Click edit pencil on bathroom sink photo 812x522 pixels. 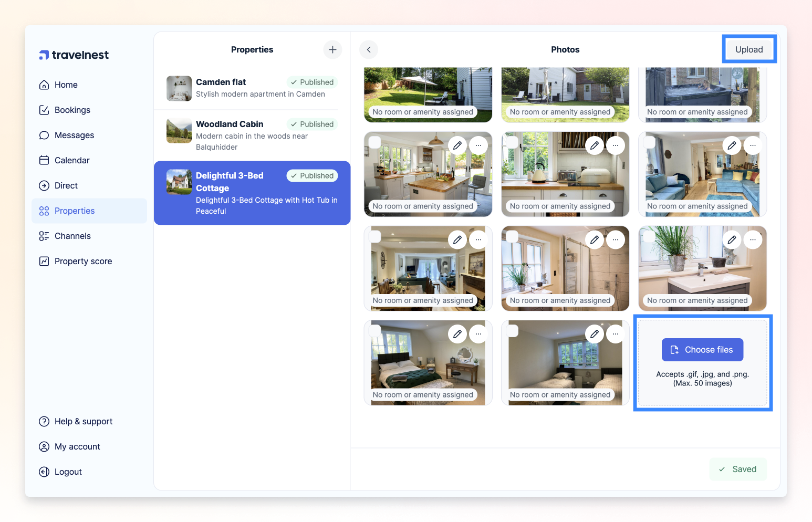[732, 240]
